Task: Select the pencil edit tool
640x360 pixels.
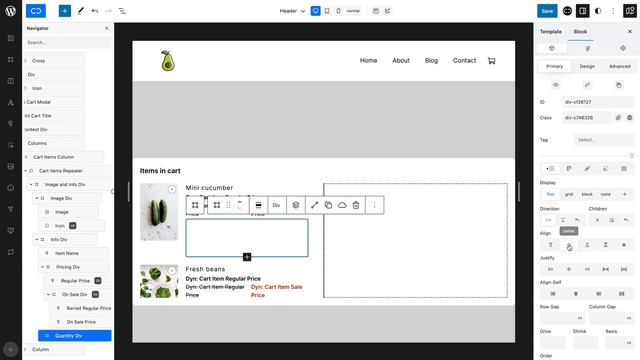Action: click(x=80, y=11)
